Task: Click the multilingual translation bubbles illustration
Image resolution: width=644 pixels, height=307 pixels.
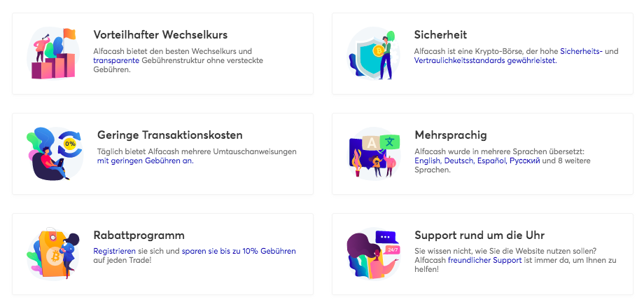Action: [374, 153]
